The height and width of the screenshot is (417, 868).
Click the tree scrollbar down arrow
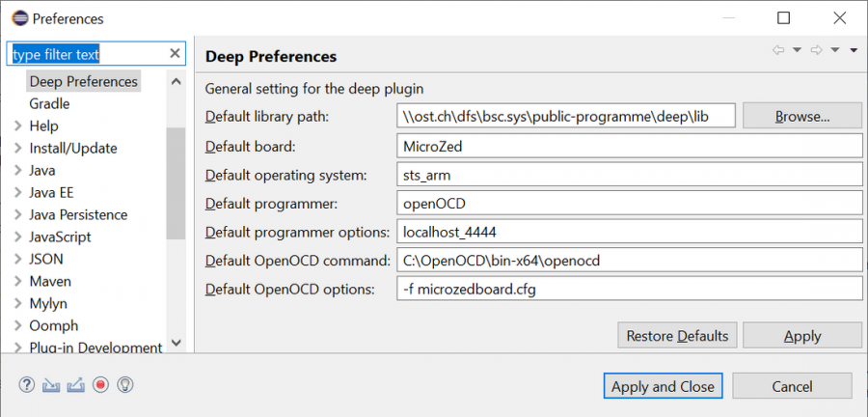coord(176,343)
